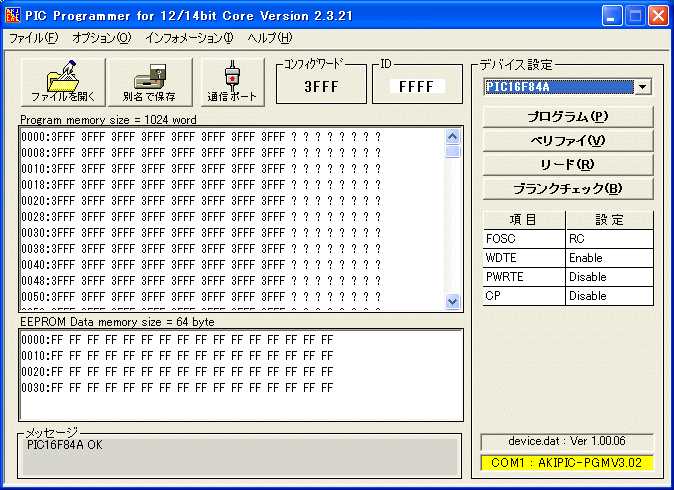Screen dimensions: 674x490
Task: Open the オプション(O) menu
Action: point(101,38)
